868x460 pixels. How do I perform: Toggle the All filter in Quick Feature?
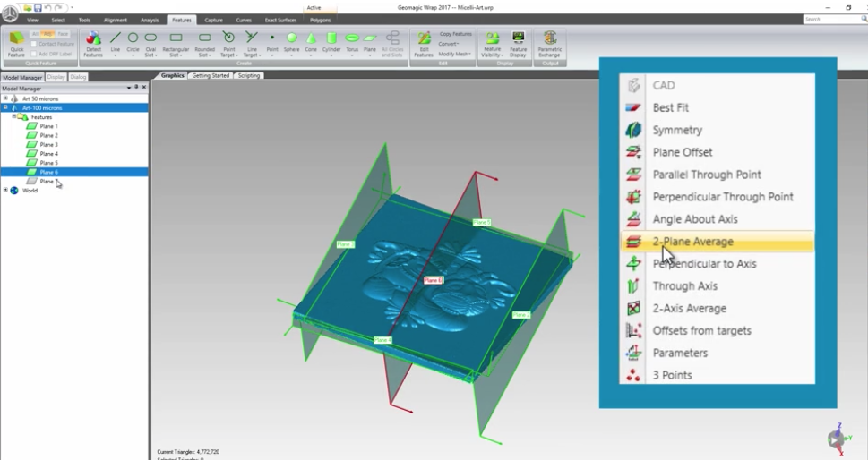(x=35, y=34)
